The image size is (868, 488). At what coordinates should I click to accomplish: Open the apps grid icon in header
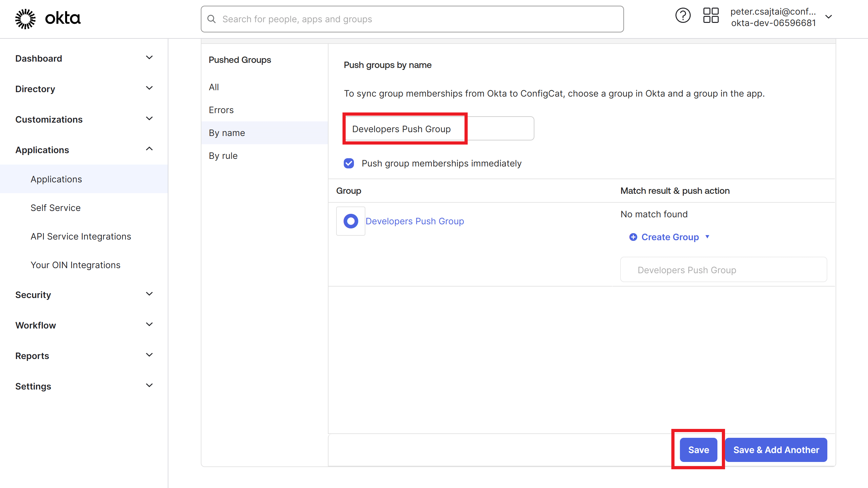(x=711, y=15)
